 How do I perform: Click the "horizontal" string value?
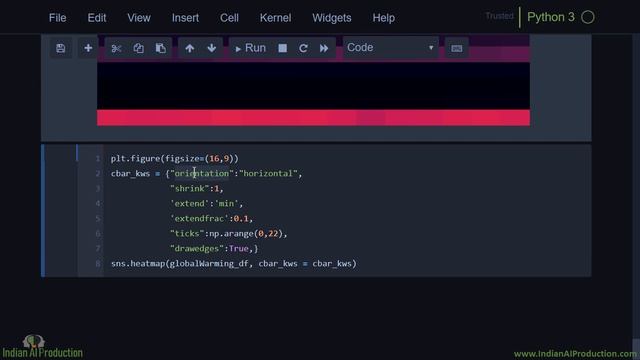pyautogui.click(x=269, y=173)
